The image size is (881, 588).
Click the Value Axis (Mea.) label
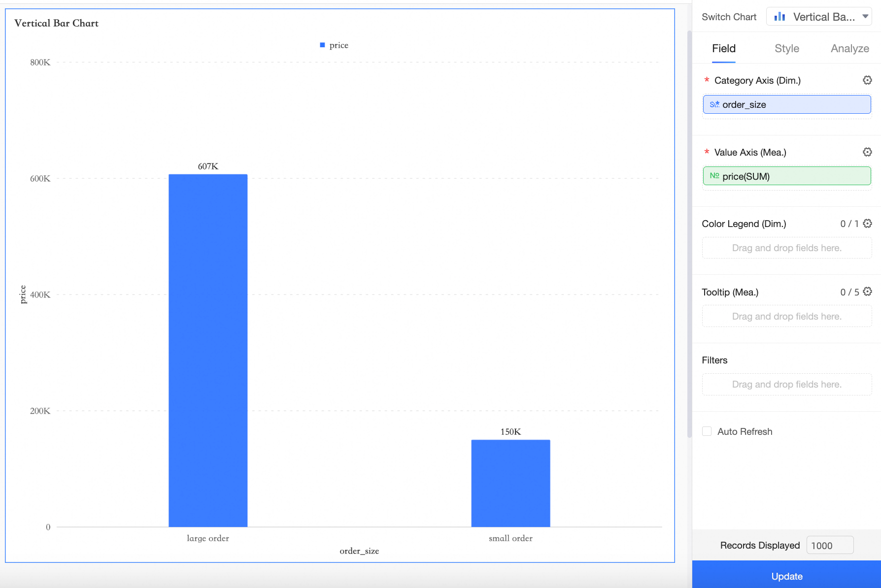click(x=750, y=152)
